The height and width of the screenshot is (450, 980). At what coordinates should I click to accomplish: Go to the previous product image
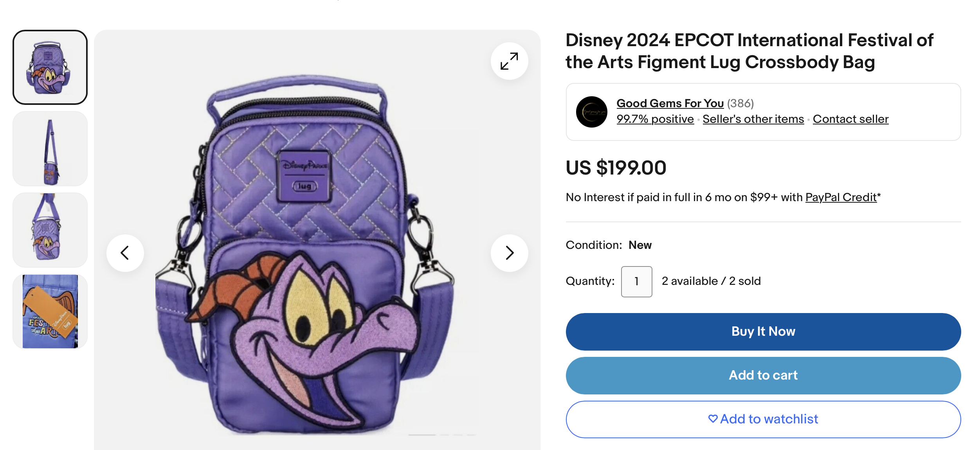pos(125,253)
